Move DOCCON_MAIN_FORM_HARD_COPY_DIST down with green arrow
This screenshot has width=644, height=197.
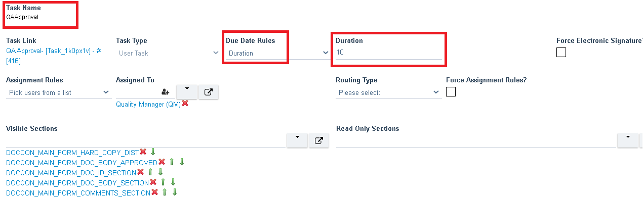(153, 152)
